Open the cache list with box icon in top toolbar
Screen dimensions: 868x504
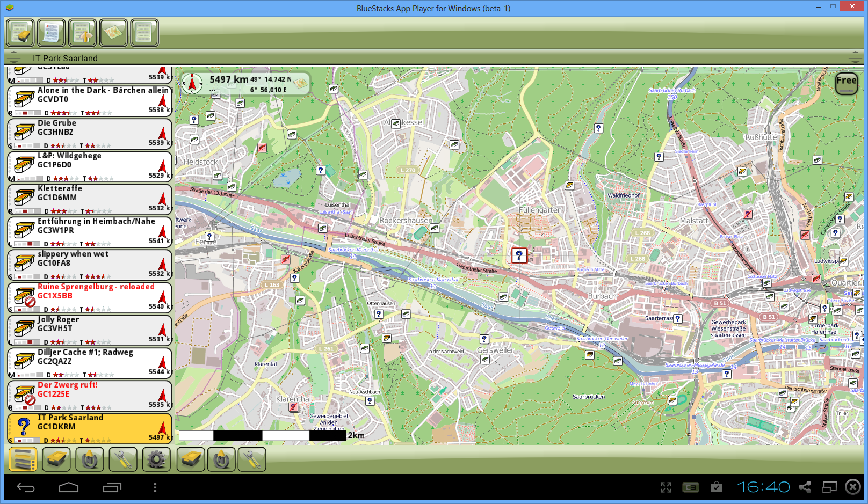20,33
